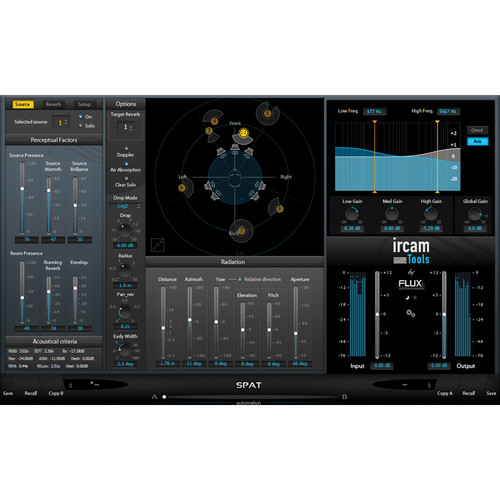Click the crescent moon icon under the FLUX logo
The width and height of the screenshot is (500, 500).
407,298
